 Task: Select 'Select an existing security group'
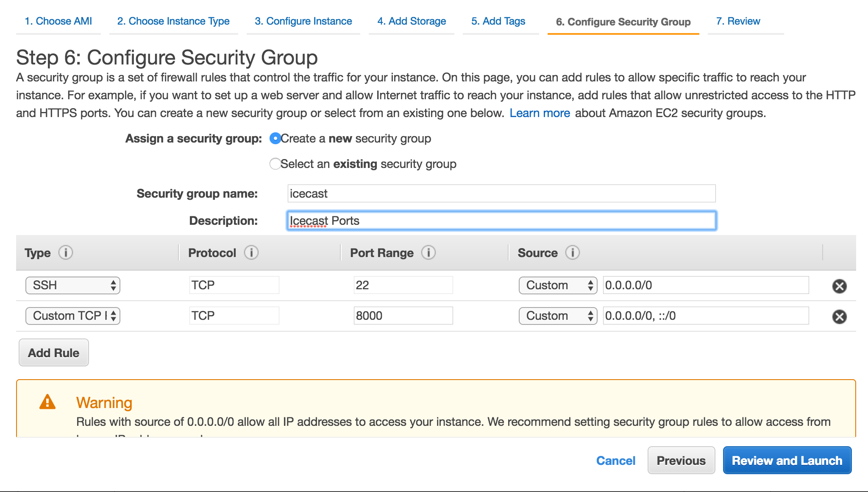pos(275,164)
